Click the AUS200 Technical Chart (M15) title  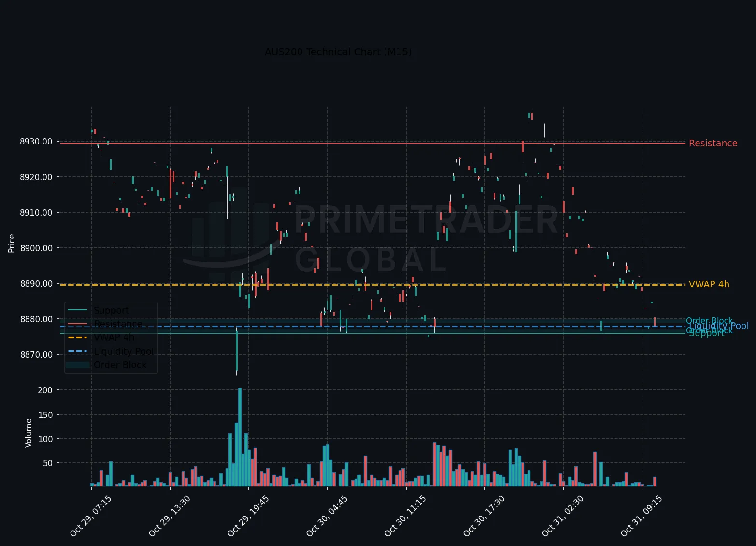(x=338, y=52)
